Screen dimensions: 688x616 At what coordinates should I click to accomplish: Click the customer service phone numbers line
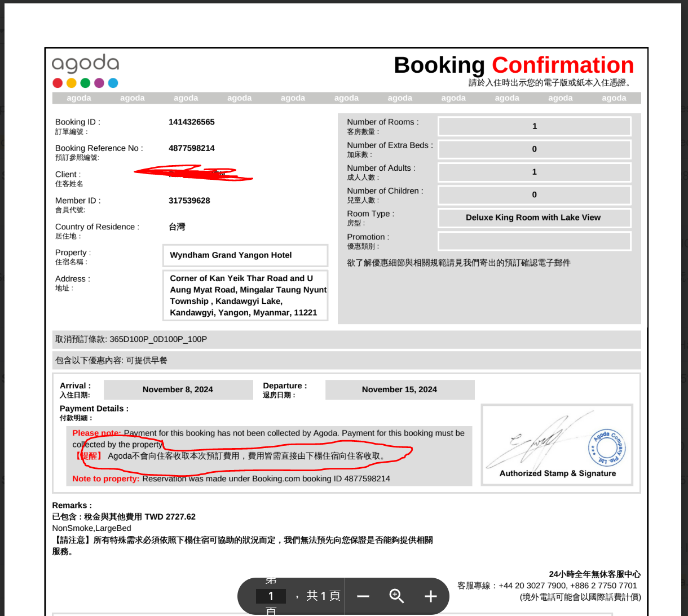pyautogui.click(x=547, y=586)
